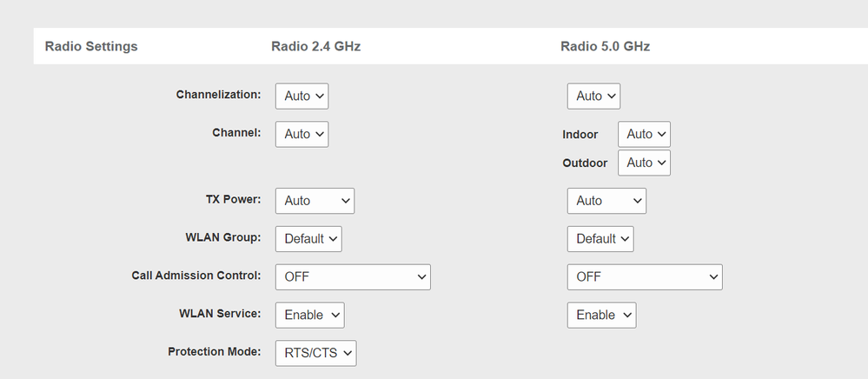Expand the 2.4 GHz Channel dropdown
Screen dimensions: 868x379
click(301, 134)
